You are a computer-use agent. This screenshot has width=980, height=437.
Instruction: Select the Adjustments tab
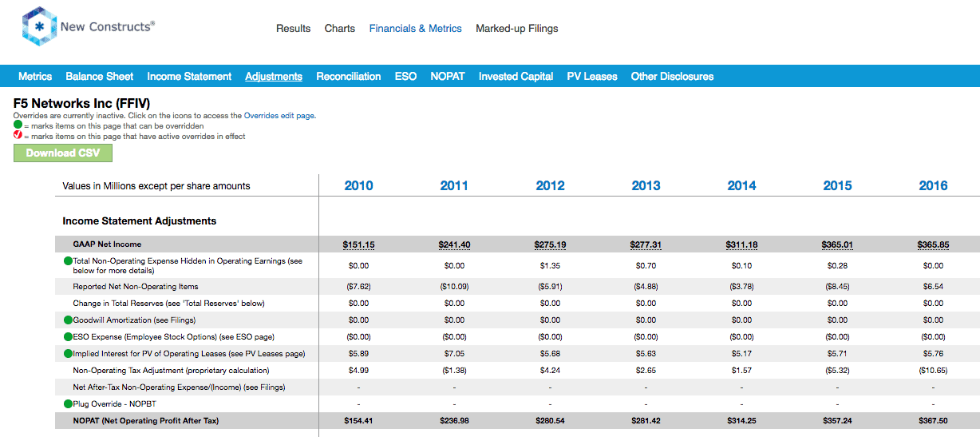(x=274, y=77)
